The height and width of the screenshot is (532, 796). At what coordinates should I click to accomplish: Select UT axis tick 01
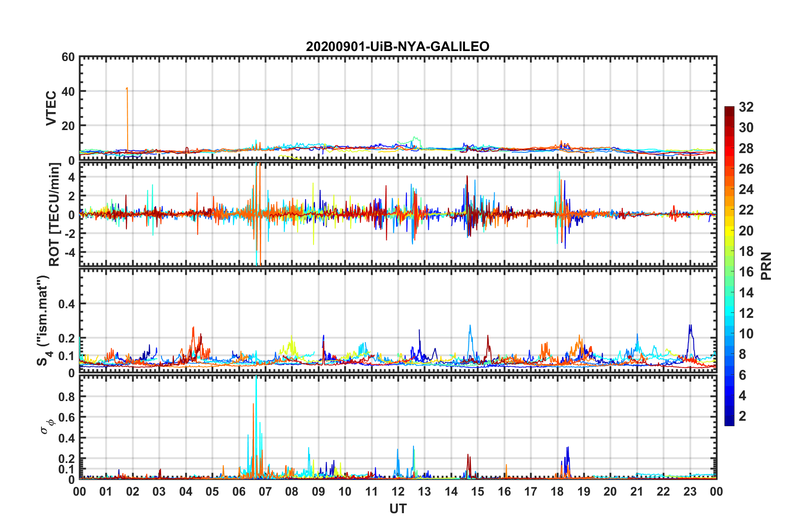coord(106,491)
